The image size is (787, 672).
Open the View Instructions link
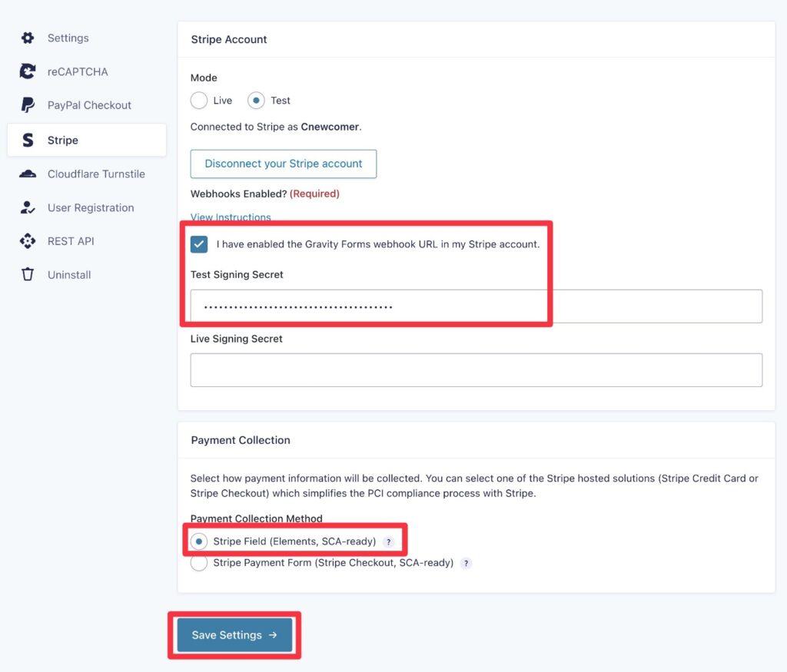click(x=230, y=217)
